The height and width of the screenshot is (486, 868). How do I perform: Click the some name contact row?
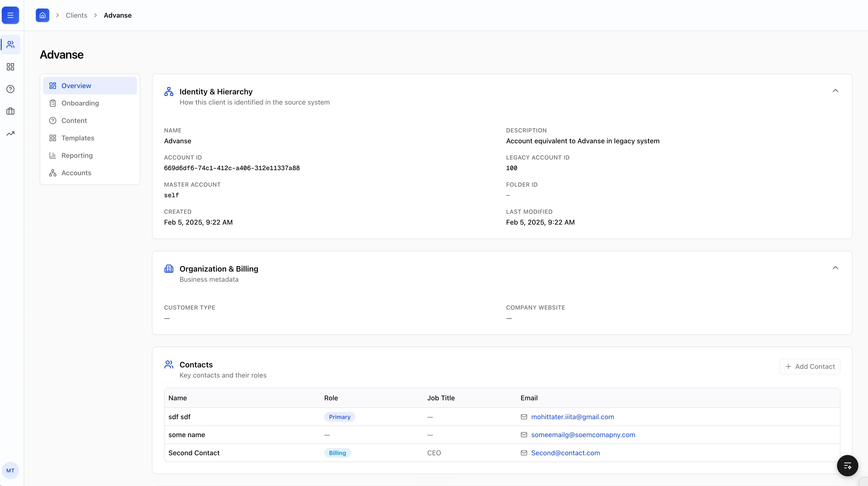point(502,435)
